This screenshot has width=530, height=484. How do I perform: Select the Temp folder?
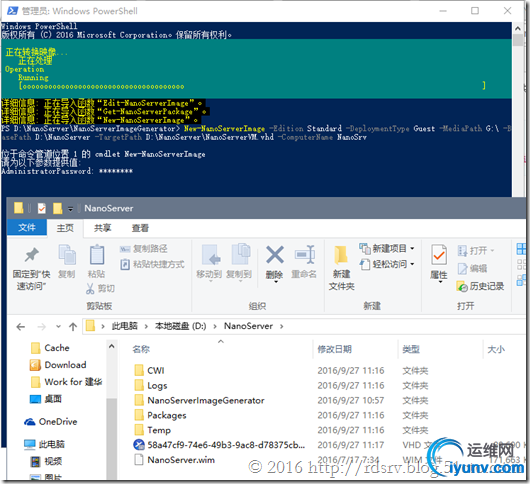coord(152,430)
